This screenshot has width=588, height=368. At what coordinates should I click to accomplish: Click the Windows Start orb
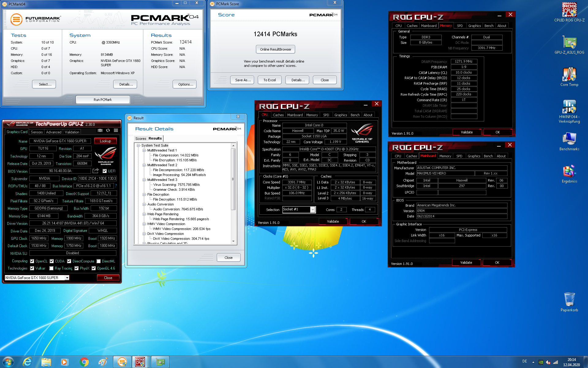tap(8, 362)
